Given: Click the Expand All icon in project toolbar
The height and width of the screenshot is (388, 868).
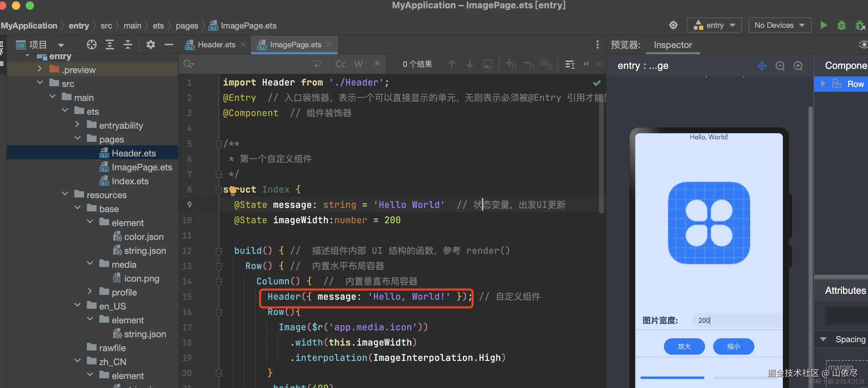Looking at the screenshot, I should click(110, 45).
